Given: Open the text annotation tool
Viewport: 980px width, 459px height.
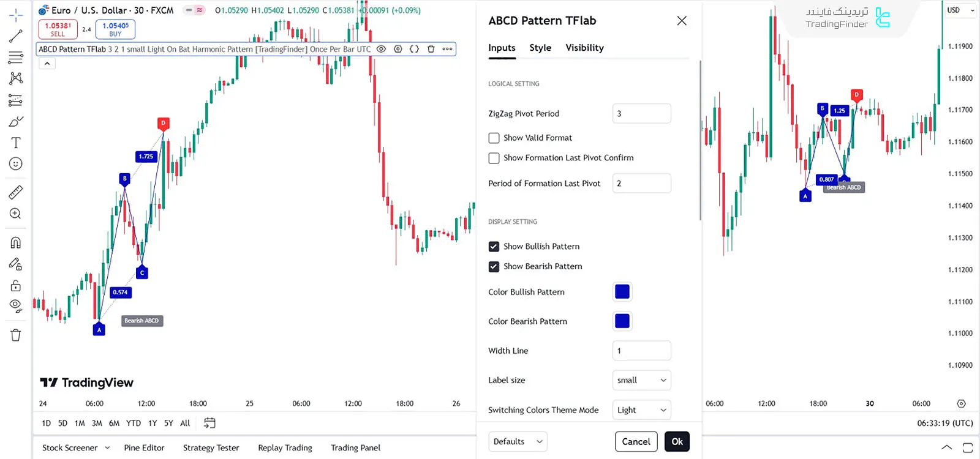Looking at the screenshot, I should (16, 143).
